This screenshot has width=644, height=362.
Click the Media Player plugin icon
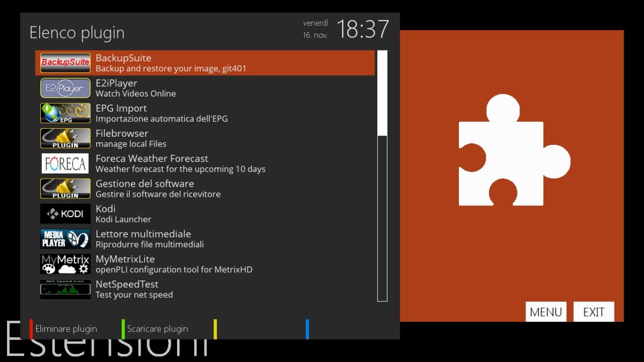pos(64,239)
